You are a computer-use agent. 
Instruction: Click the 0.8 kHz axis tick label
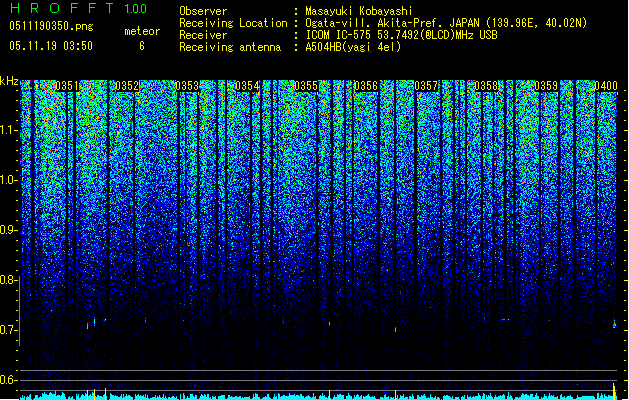(8, 280)
